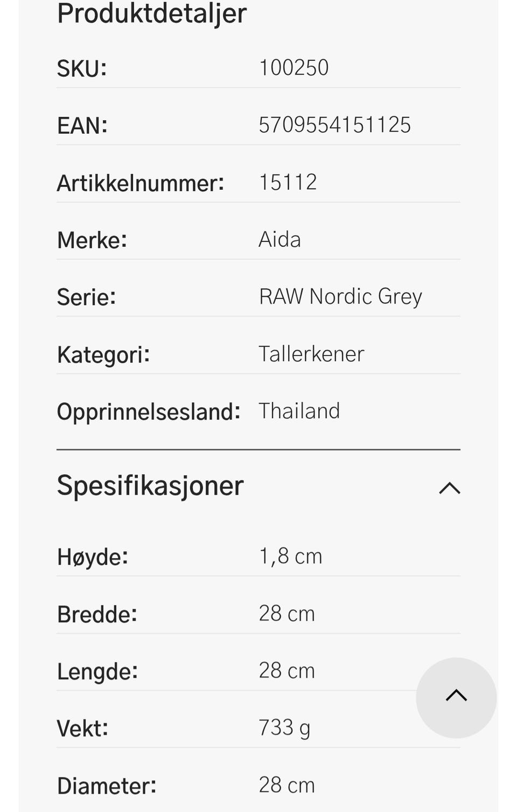Screen dimensions: 517x812
Task: Select the Spesifikasjoner heading
Action: coord(150,485)
